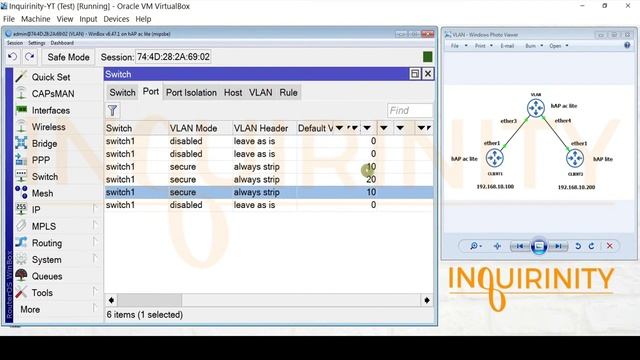The width and height of the screenshot is (640, 360).
Task: Open the Open dropdown in Photo Viewer
Action: [x=559, y=46]
